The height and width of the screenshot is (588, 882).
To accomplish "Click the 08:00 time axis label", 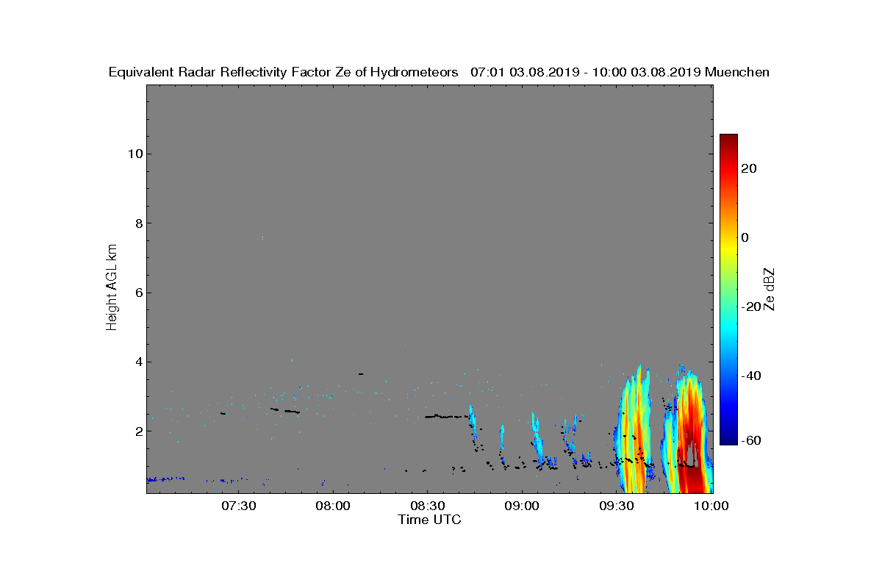I will click(333, 506).
